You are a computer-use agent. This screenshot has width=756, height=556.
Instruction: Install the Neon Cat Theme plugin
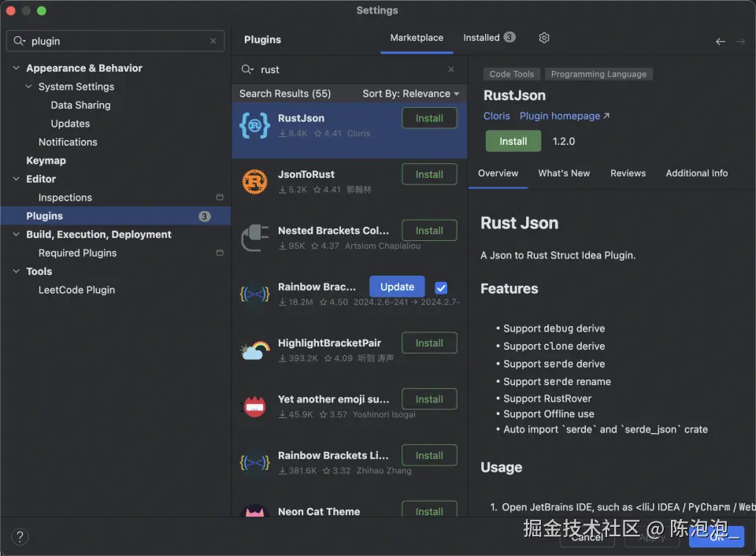coord(429,510)
